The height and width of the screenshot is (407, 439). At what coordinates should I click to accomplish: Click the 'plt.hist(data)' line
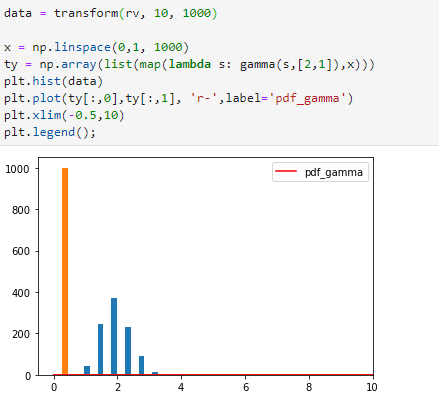point(53,81)
